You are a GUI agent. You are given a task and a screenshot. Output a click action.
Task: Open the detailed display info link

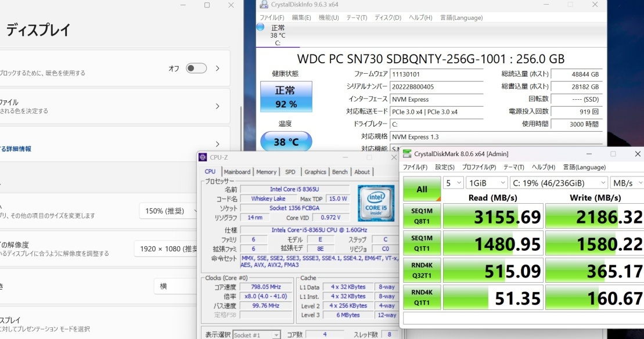pos(16,149)
